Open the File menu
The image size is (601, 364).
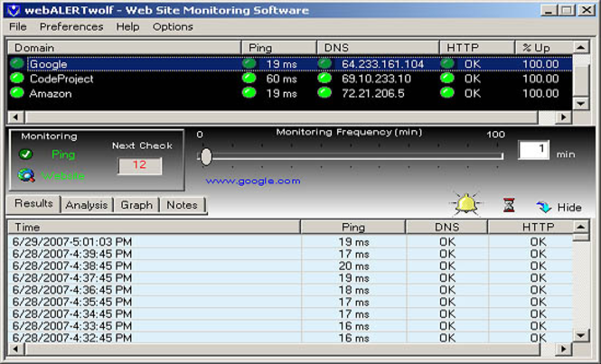(x=18, y=27)
